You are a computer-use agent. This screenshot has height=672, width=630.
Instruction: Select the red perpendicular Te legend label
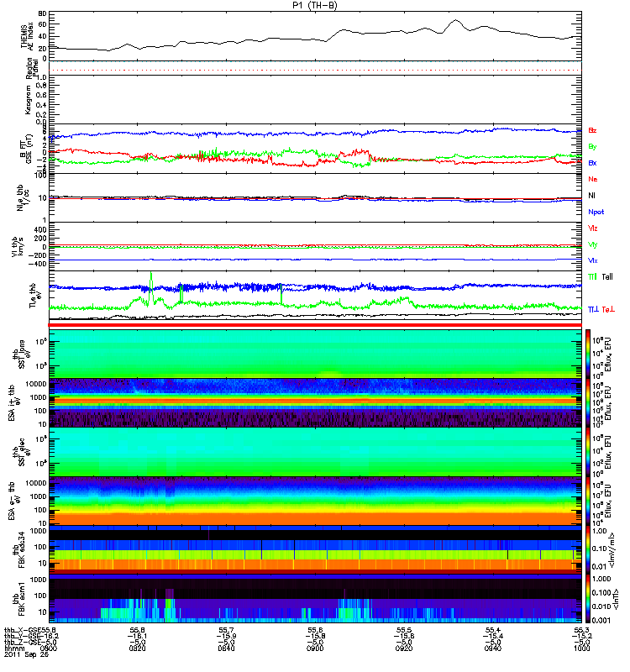(x=608, y=309)
